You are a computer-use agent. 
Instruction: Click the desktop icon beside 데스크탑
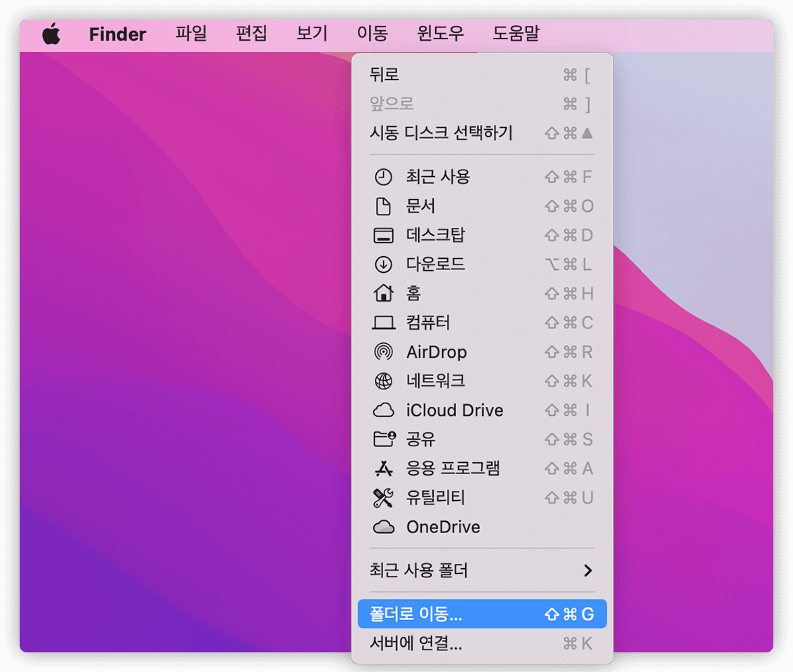tap(383, 236)
